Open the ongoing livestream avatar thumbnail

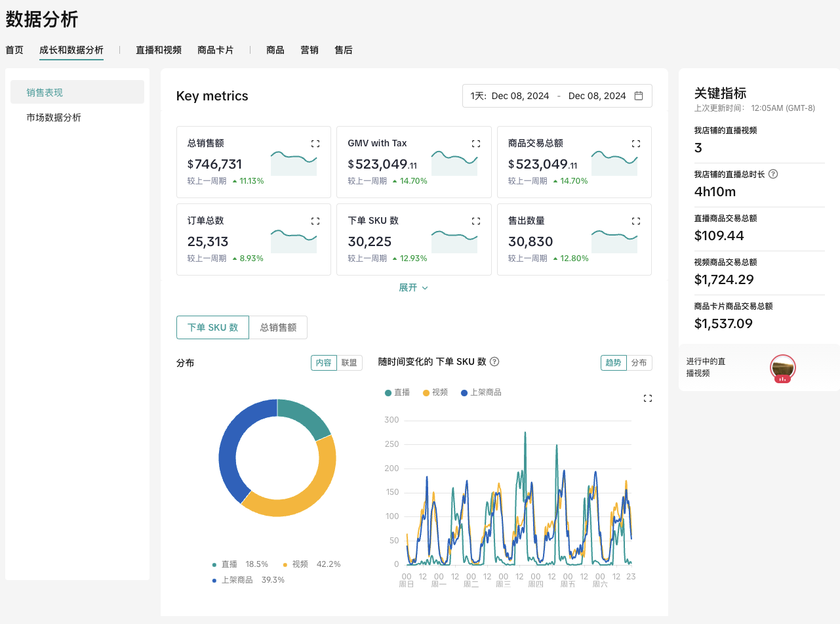782,368
